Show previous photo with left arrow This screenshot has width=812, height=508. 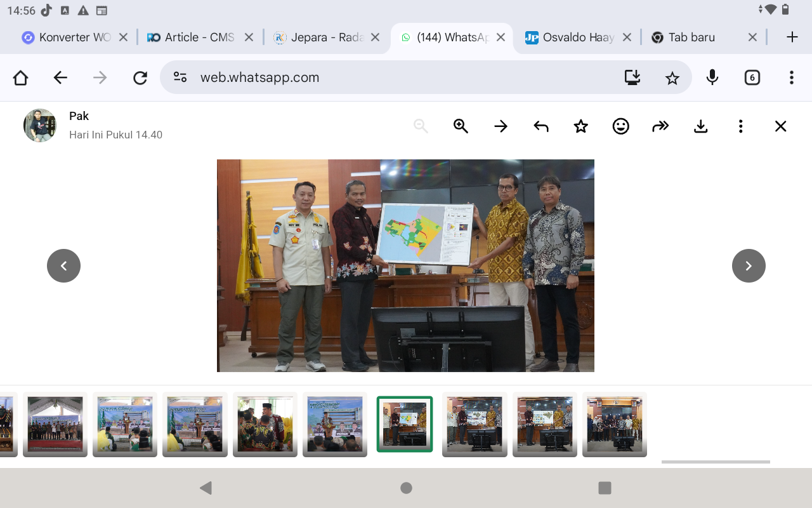pyautogui.click(x=63, y=265)
